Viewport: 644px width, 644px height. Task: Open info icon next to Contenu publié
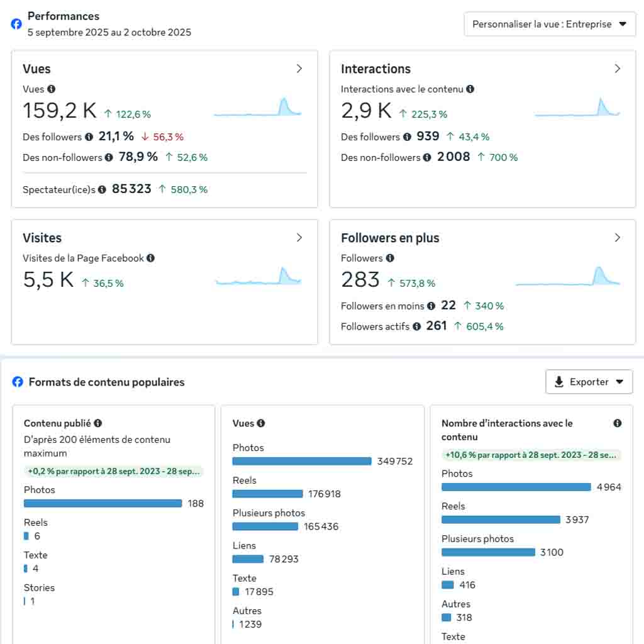(97, 423)
